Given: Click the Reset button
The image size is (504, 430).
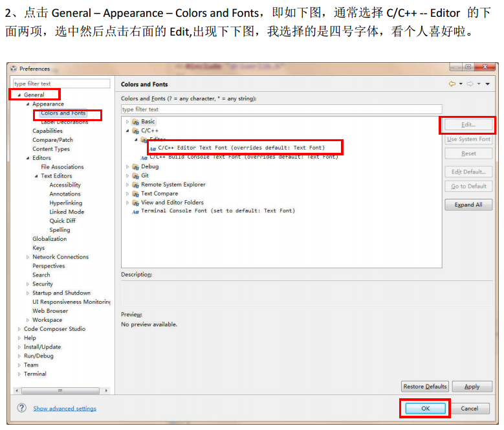Looking at the screenshot, I should pyautogui.click(x=468, y=153).
